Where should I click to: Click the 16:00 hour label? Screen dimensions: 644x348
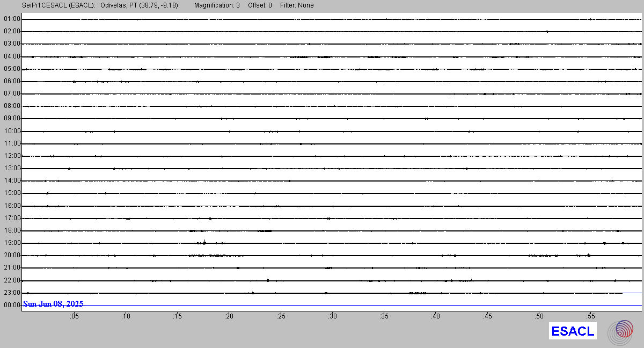[12, 206]
